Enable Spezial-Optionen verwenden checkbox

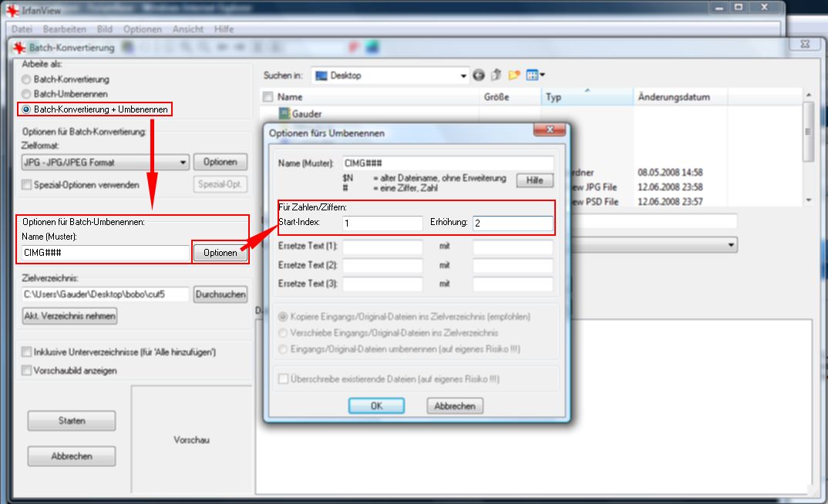tap(26, 185)
